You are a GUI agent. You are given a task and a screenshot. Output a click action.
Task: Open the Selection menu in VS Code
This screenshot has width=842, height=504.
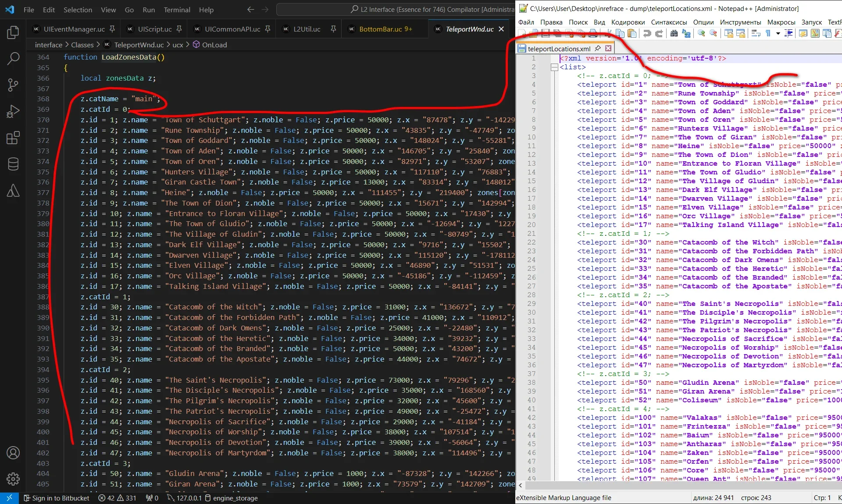pos(78,10)
